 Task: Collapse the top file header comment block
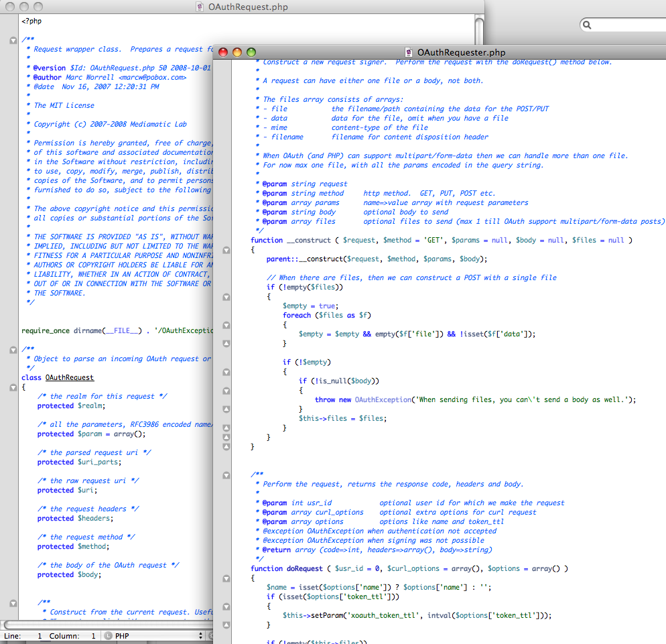(13, 40)
